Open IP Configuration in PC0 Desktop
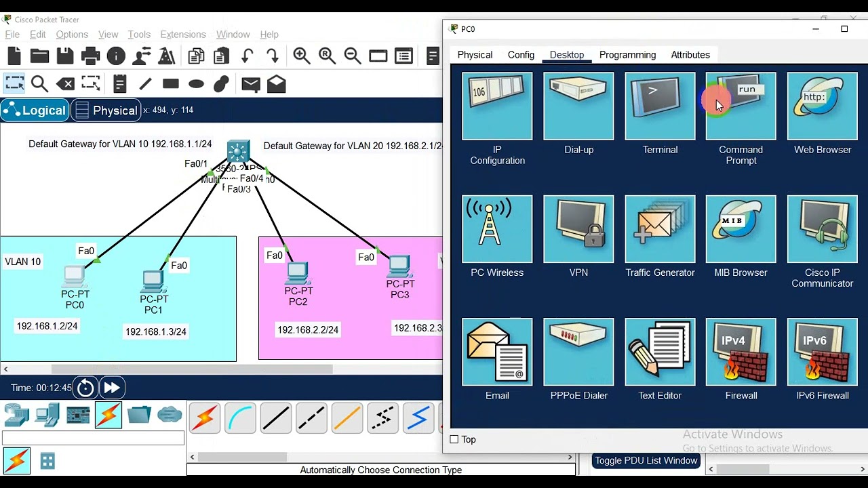 point(497,106)
